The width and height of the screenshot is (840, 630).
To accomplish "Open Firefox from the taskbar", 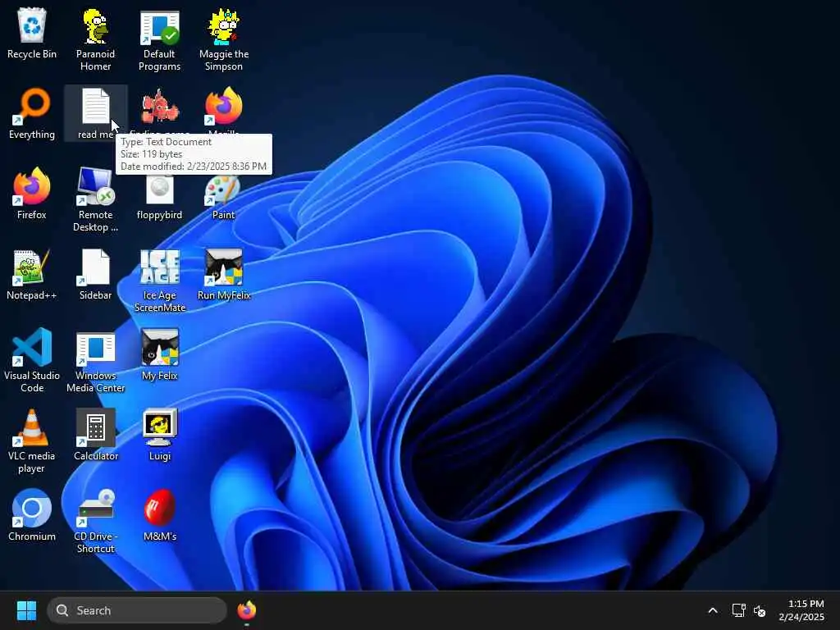I will pos(247,610).
